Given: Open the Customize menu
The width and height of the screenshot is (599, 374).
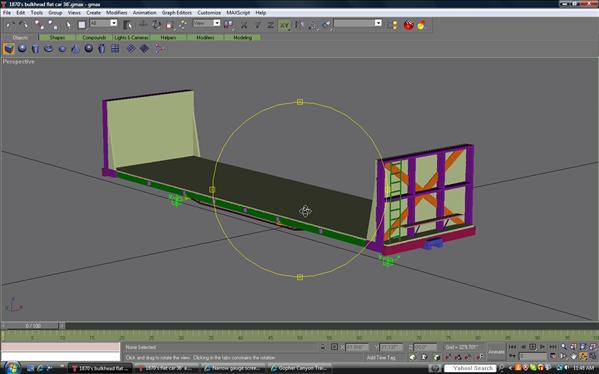Looking at the screenshot, I should pos(209,13).
